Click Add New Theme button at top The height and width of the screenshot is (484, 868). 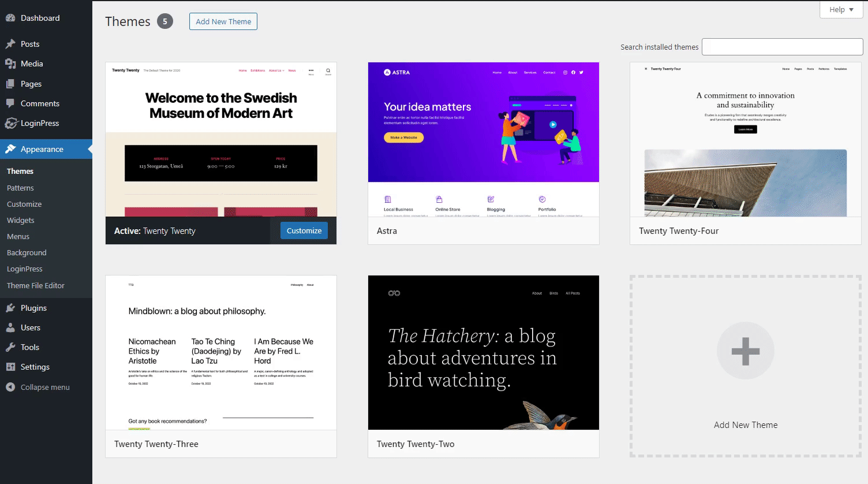pos(223,21)
